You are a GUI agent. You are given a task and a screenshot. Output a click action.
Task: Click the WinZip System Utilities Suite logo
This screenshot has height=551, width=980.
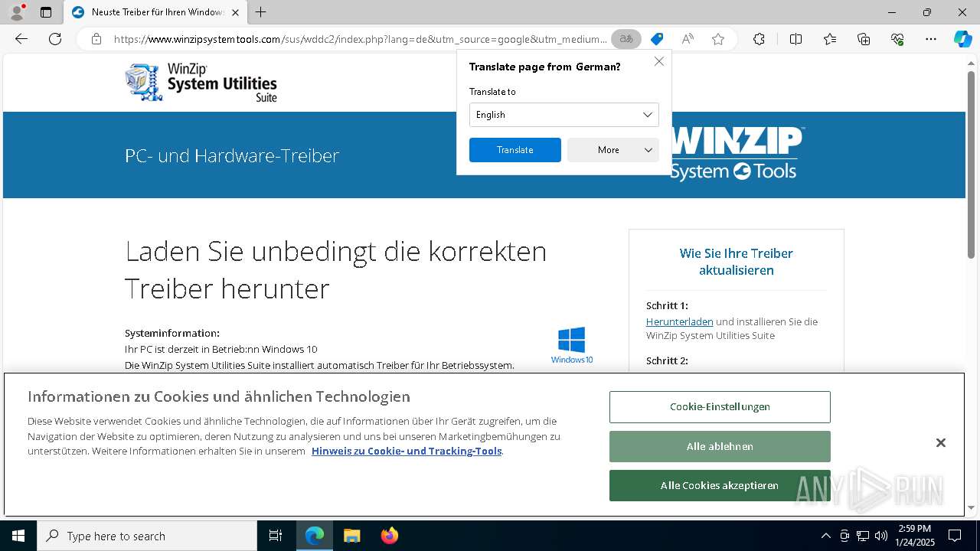(x=201, y=83)
